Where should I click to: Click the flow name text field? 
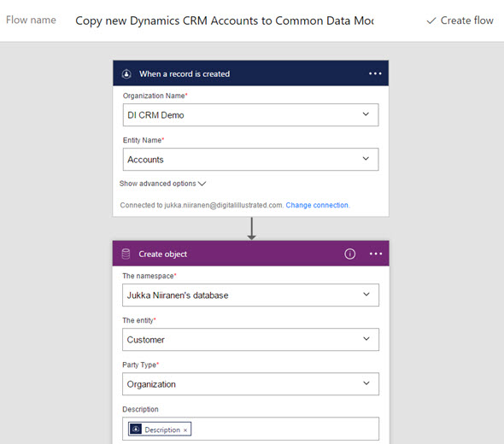tap(225, 20)
